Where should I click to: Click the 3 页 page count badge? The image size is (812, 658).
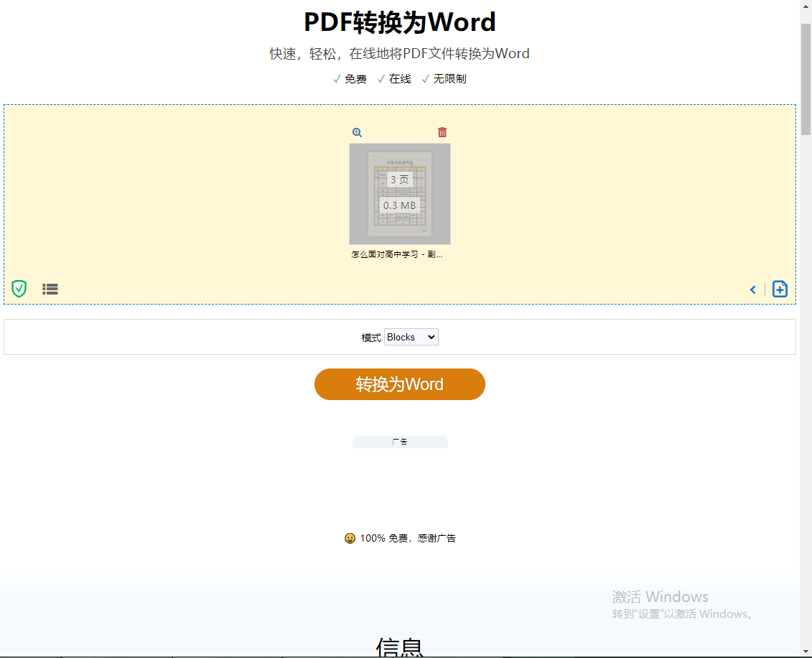point(400,180)
